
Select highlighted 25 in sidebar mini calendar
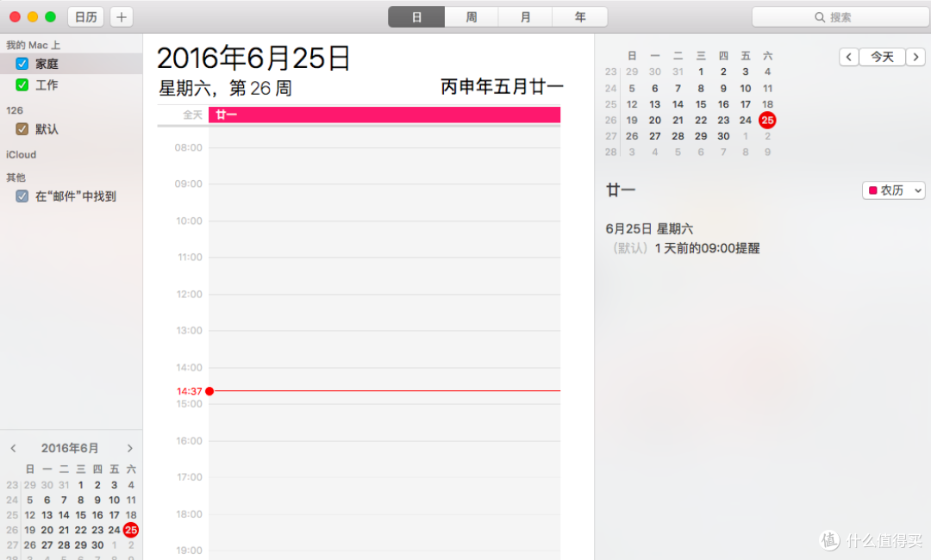pos(131,530)
